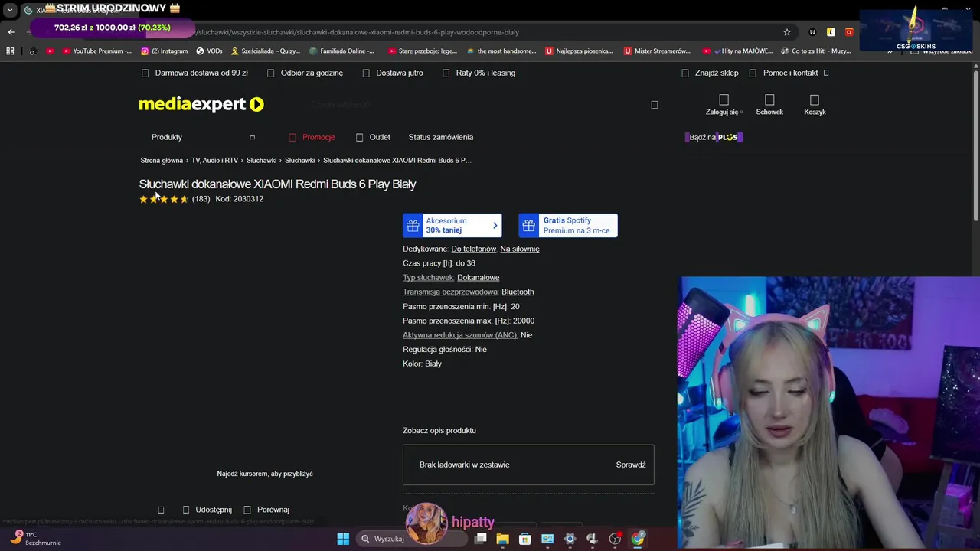The width and height of the screenshot is (980, 551).
Task: Click the Kod: 2030312 product code
Action: [x=239, y=199]
